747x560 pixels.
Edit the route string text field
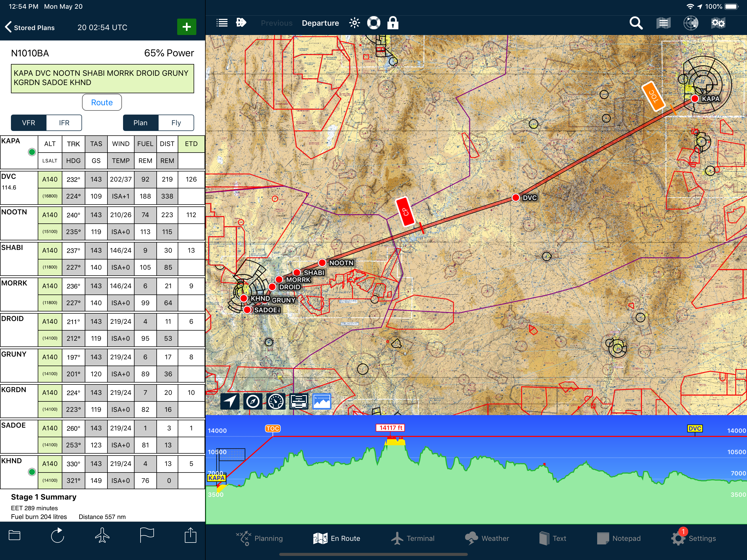[x=102, y=78]
